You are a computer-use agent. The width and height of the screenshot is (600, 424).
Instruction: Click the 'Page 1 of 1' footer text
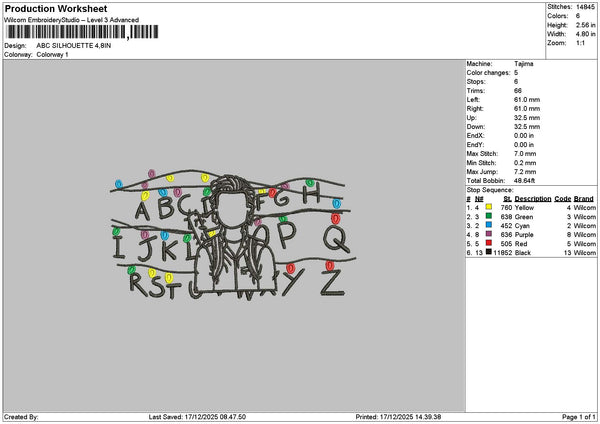(x=579, y=417)
